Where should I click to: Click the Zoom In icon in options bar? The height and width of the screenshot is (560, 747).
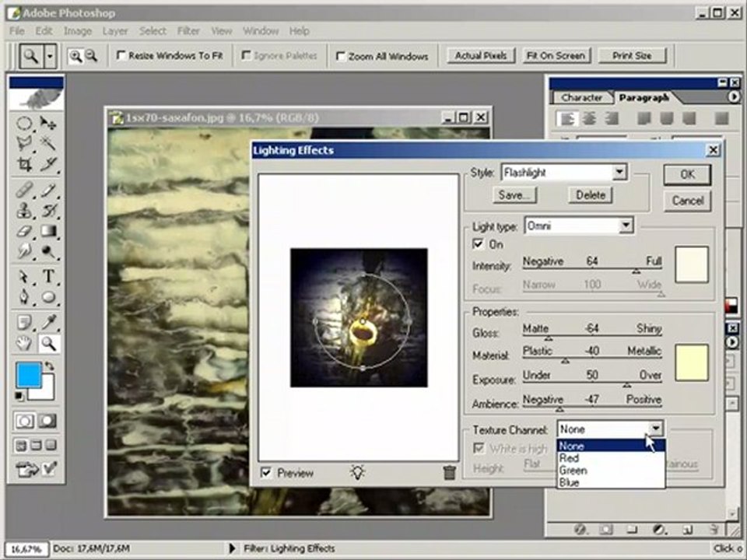pos(75,56)
